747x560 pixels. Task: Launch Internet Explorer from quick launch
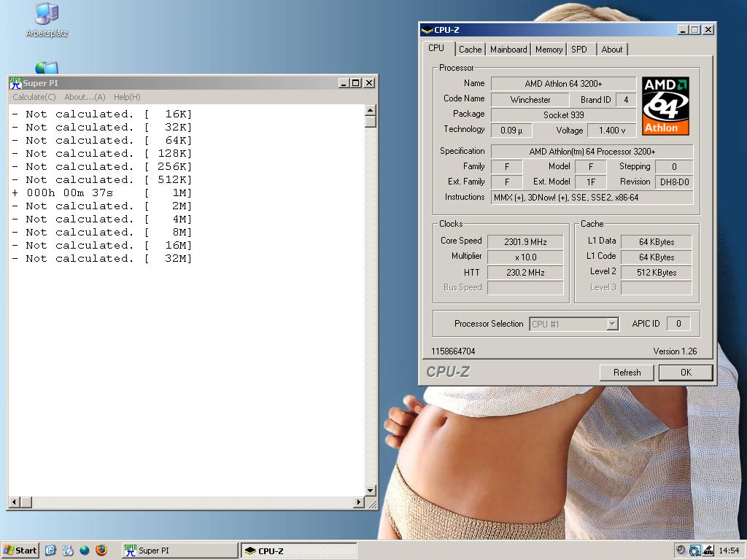[50, 551]
